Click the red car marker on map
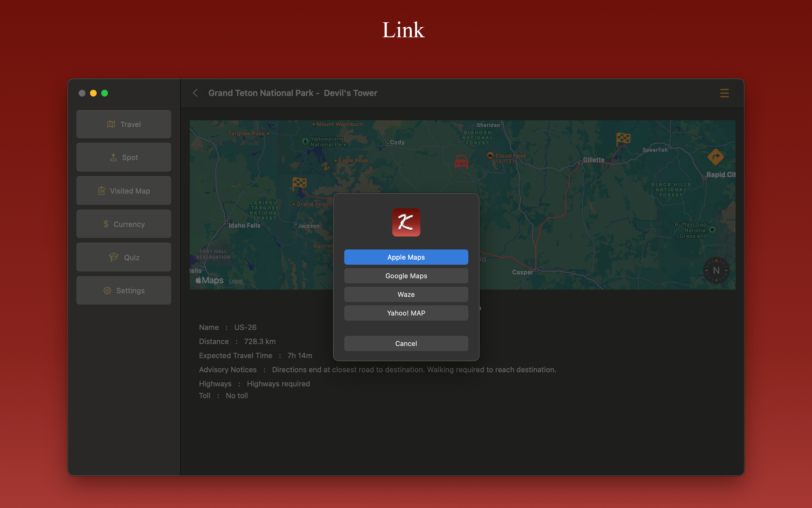This screenshot has width=812, height=508. pyautogui.click(x=461, y=162)
